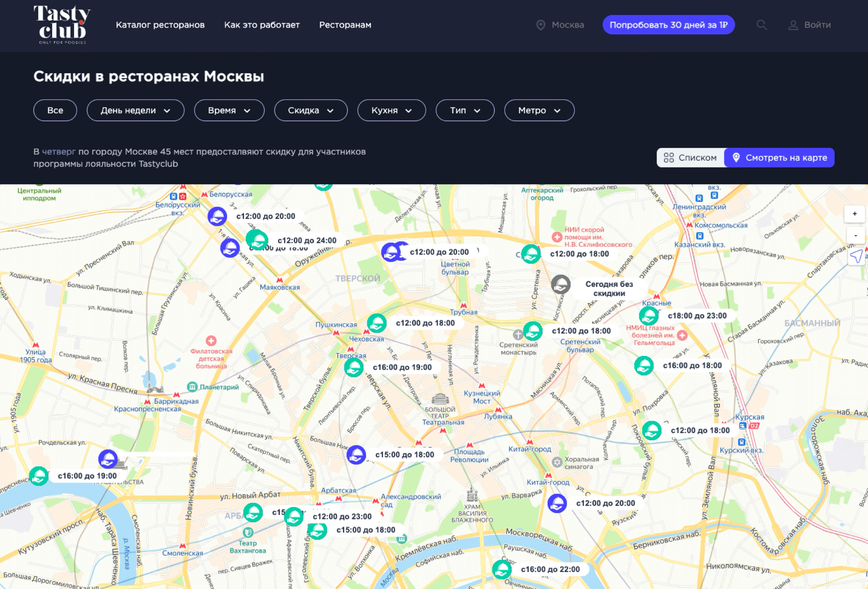This screenshot has width=868, height=589.
Task: Click 'Попробовать 30 дней за 1₽' button
Action: click(x=668, y=25)
